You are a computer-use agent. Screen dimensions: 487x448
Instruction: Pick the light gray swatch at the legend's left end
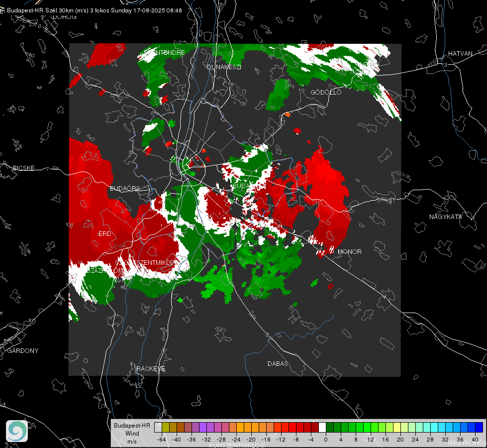[158, 427]
